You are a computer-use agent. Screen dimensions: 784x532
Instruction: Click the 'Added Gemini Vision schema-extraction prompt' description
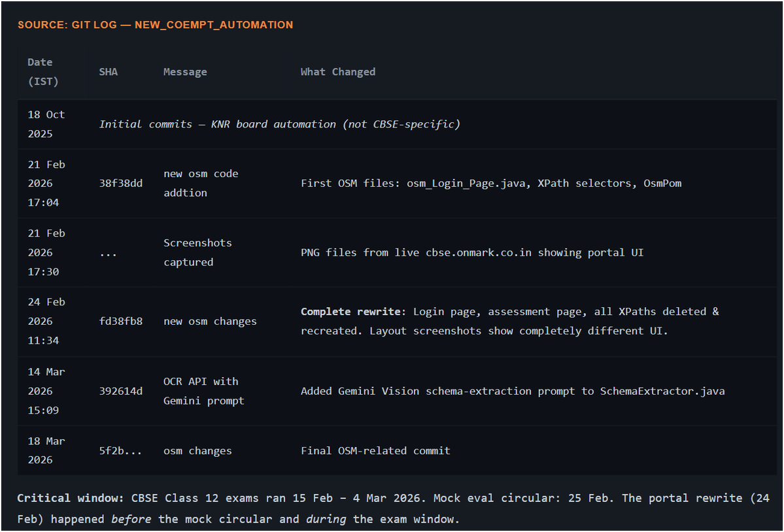click(x=513, y=391)
